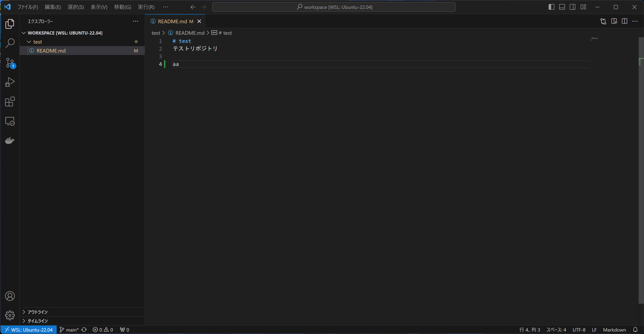
Task: Open the Extensions view
Action: [10, 101]
